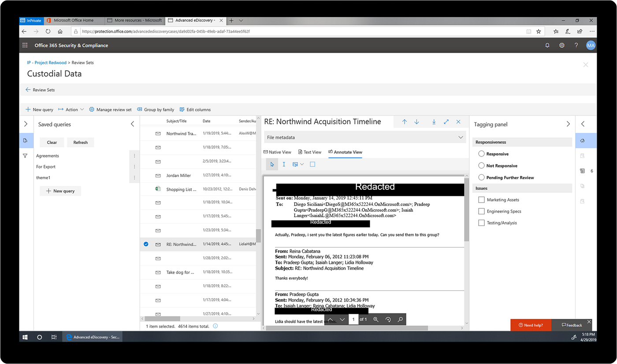Image resolution: width=617 pixels, height=364 pixels.
Task: Select the Responsive radio button
Action: point(481,154)
